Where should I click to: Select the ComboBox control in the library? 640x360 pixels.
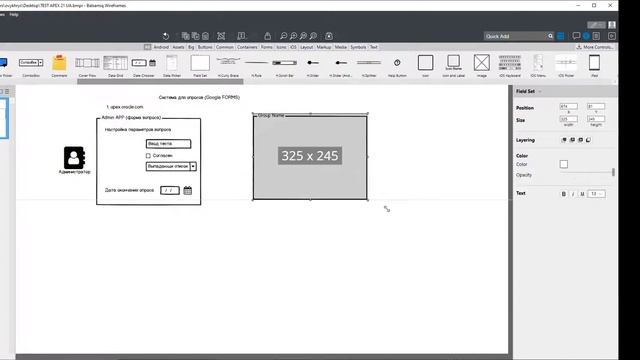point(31,65)
